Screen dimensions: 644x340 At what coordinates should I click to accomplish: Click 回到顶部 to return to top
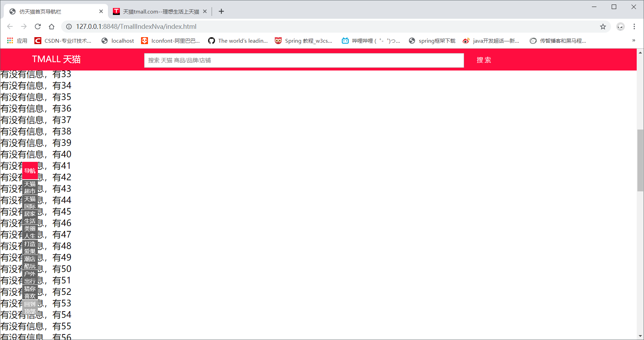tap(30, 308)
